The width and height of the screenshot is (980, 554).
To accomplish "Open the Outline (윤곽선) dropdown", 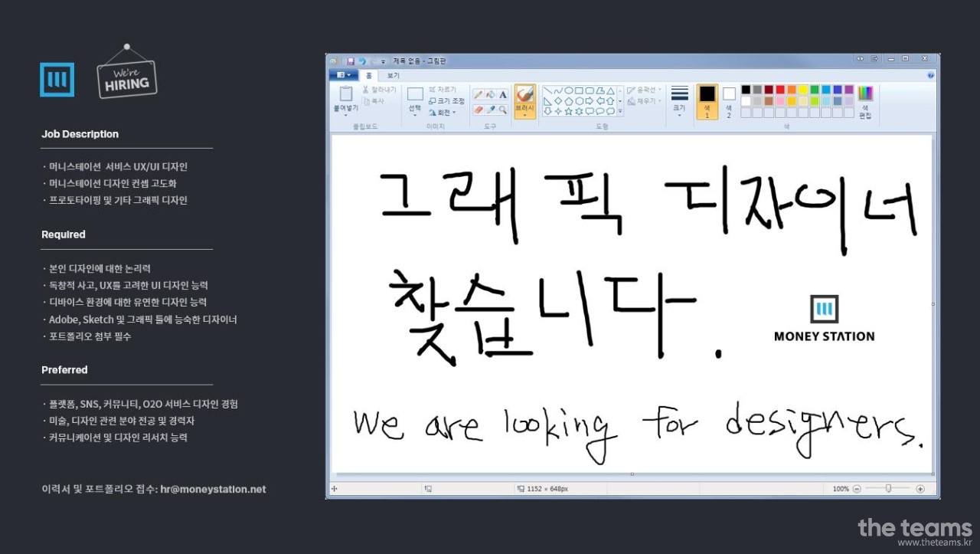I will [645, 90].
